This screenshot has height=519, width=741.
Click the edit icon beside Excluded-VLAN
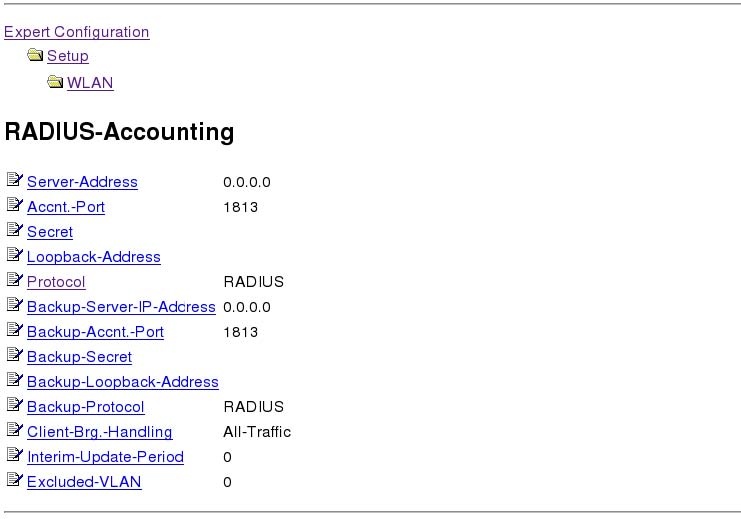(15, 480)
